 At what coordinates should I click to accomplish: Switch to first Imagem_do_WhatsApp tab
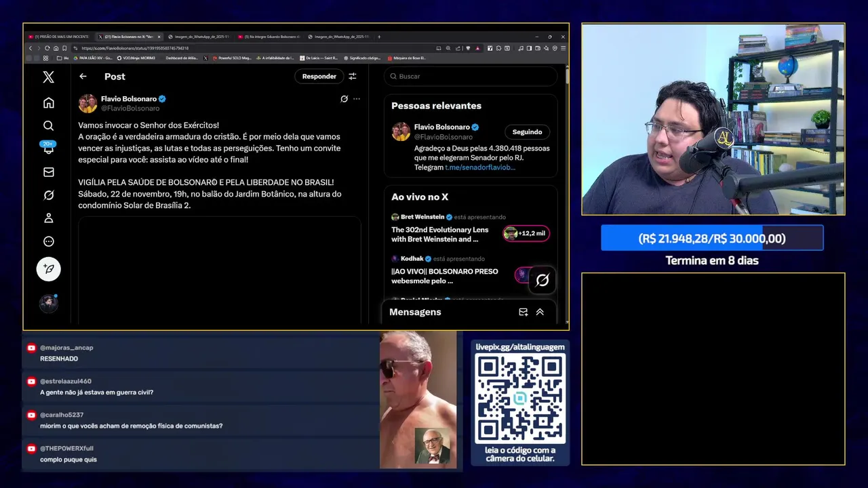tap(199, 37)
